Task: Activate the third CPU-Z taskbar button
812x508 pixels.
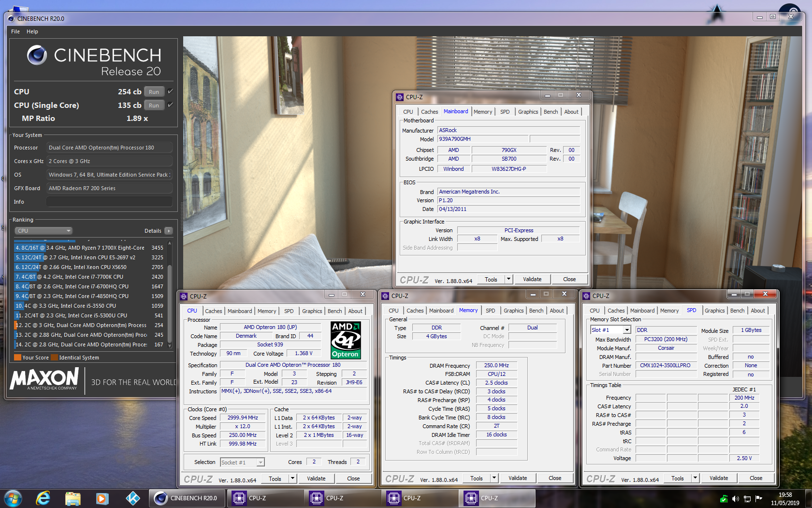Action: 420,498
